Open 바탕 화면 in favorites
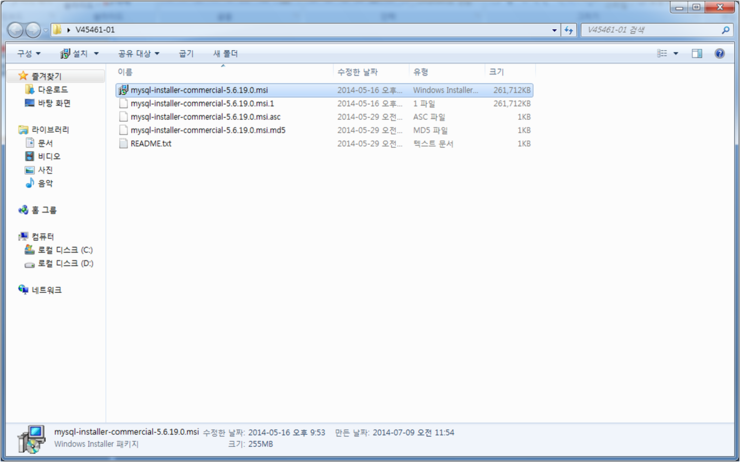 pos(54,103)
